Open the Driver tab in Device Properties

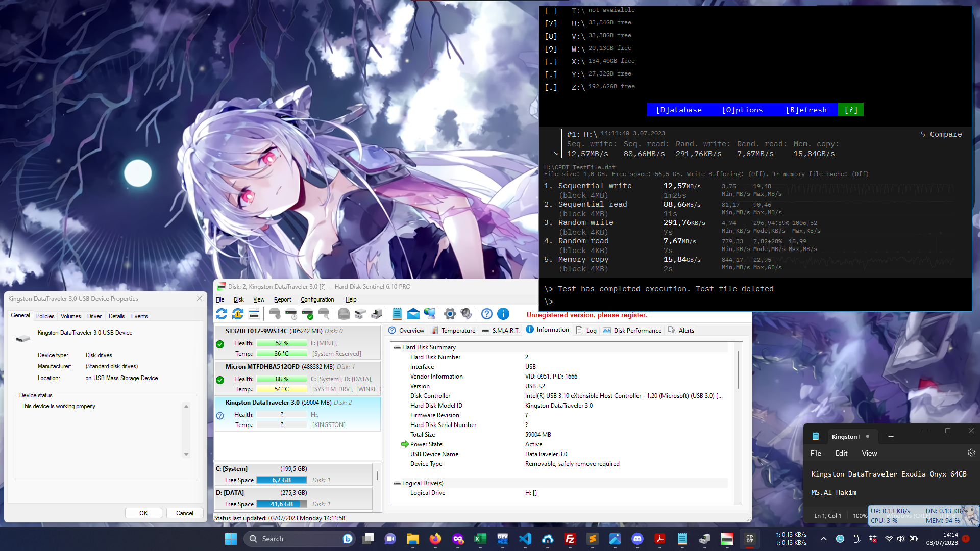pos(94,316)
